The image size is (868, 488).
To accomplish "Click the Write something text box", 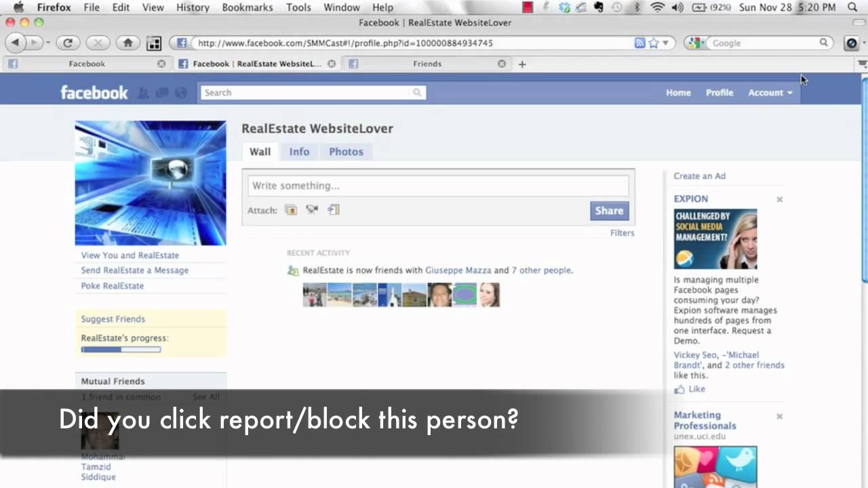I will click(438, 186).
